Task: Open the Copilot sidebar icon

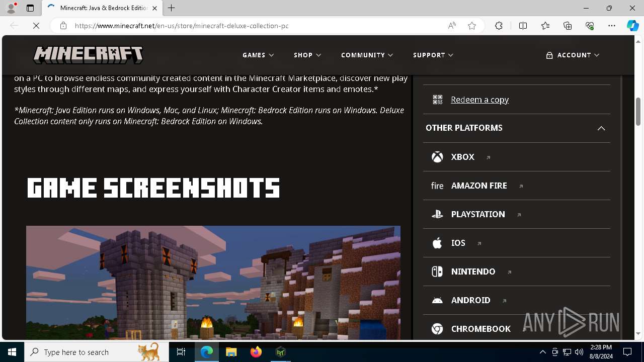Action: click(632, 26)
